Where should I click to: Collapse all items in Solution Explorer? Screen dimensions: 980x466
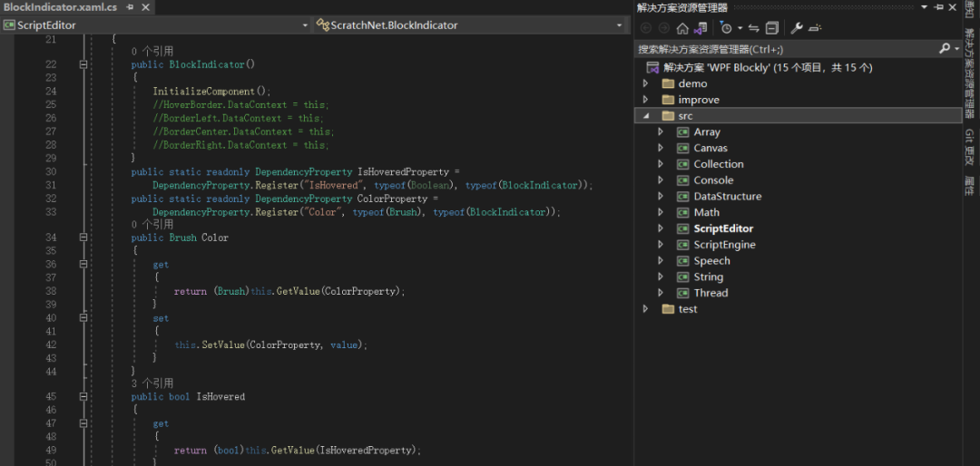[x=772, y=28]
